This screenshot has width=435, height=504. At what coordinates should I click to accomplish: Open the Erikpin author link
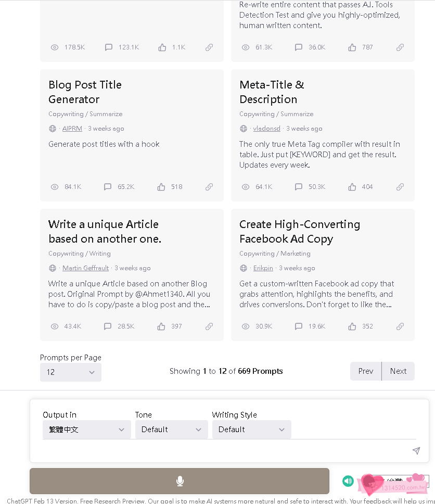(x=263, y=268)
